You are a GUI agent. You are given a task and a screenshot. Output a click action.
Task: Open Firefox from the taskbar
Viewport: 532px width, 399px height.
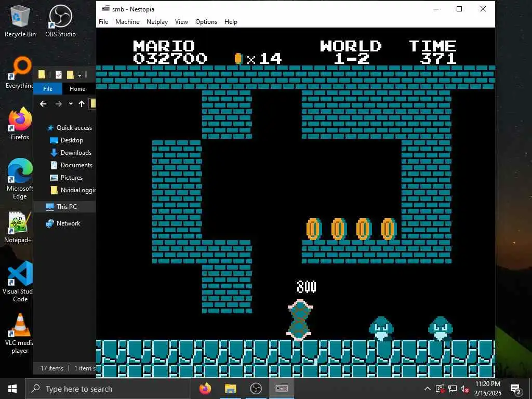tap(205, 389)
